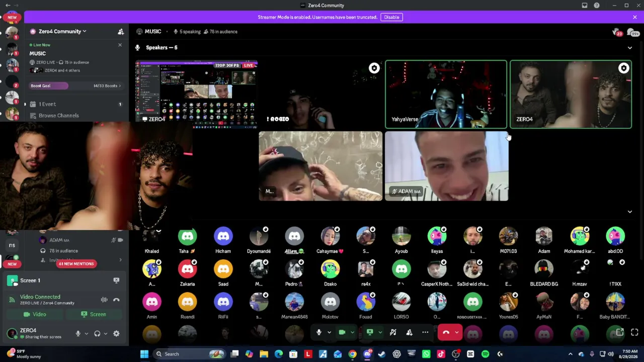Click the invite-to-speak people icon in stage controls

[x=409, y=332]
